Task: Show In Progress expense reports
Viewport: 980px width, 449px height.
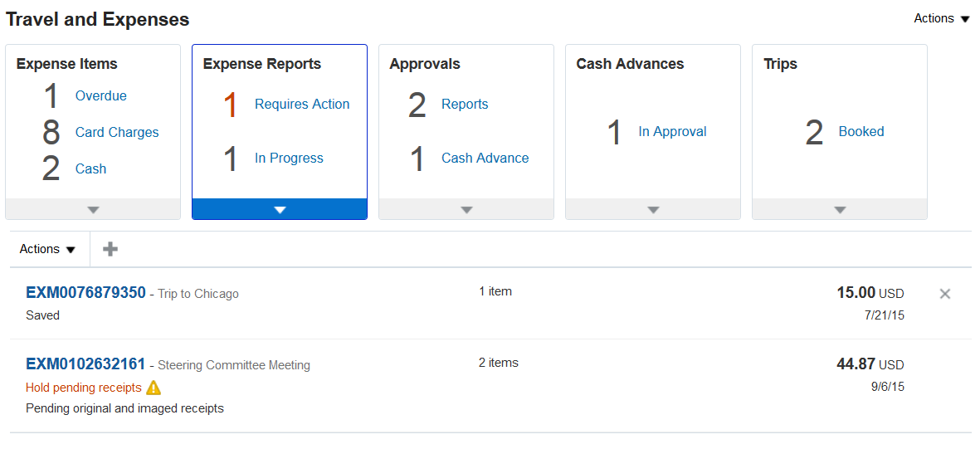Action: point(289,158)
